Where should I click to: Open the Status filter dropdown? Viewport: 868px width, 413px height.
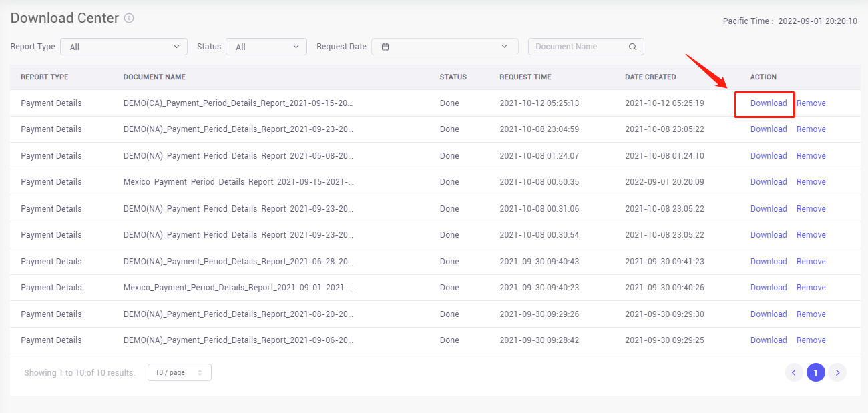pos(266,47)
